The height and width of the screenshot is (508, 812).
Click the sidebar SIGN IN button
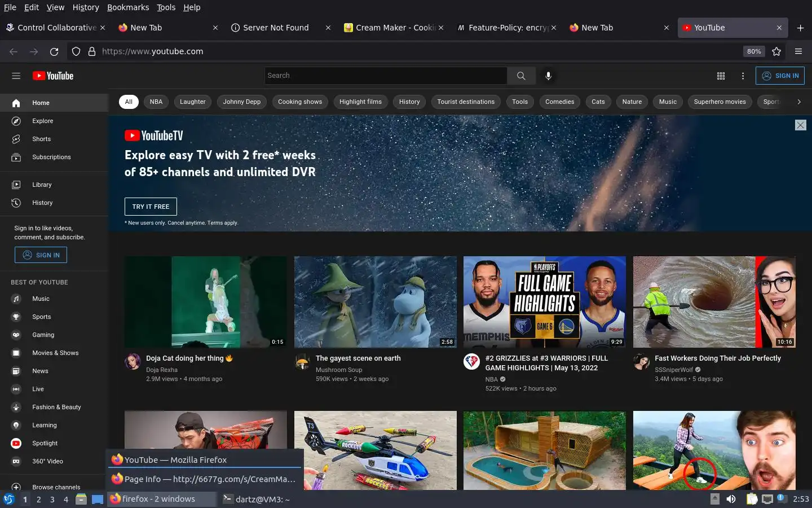[x=41, y=255]
